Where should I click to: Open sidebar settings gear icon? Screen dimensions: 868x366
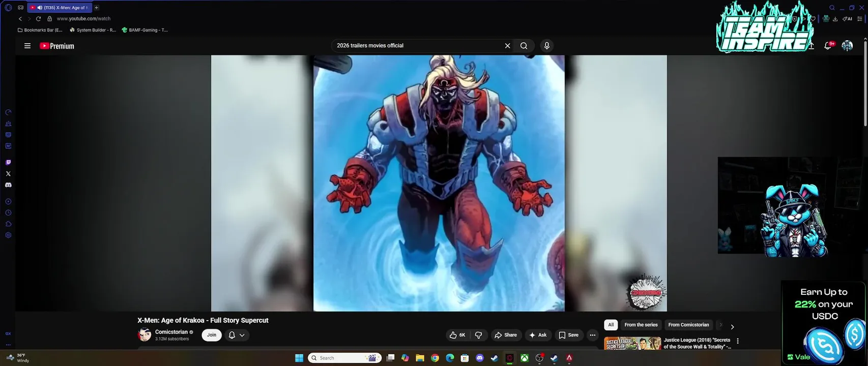coord(8,235)
